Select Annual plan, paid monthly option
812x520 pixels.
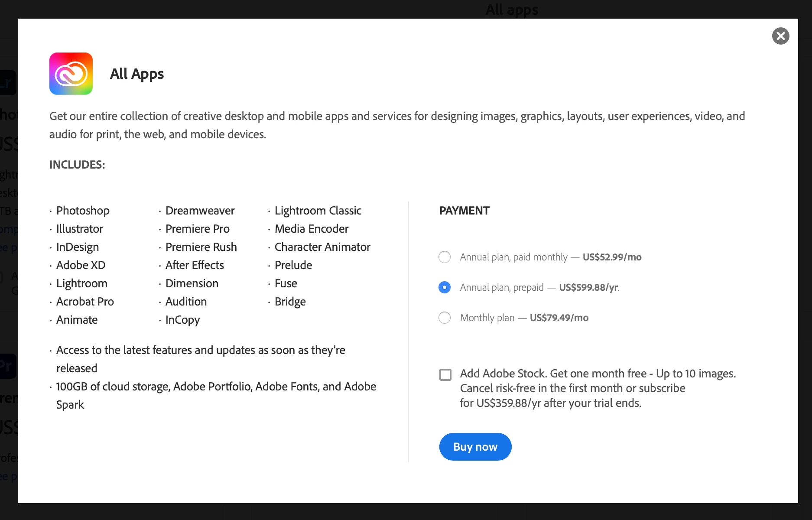point(445,257)
